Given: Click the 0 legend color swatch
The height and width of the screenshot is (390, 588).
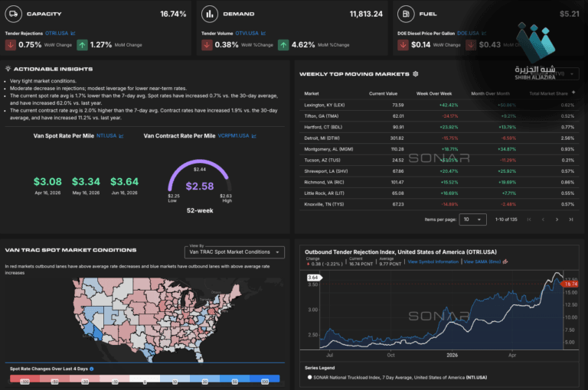Looking at the screenshot, I should point(145,379).
